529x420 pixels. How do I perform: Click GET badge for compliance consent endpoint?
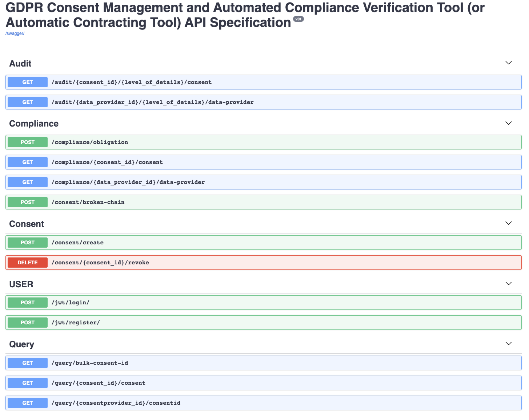coord(28,162)
